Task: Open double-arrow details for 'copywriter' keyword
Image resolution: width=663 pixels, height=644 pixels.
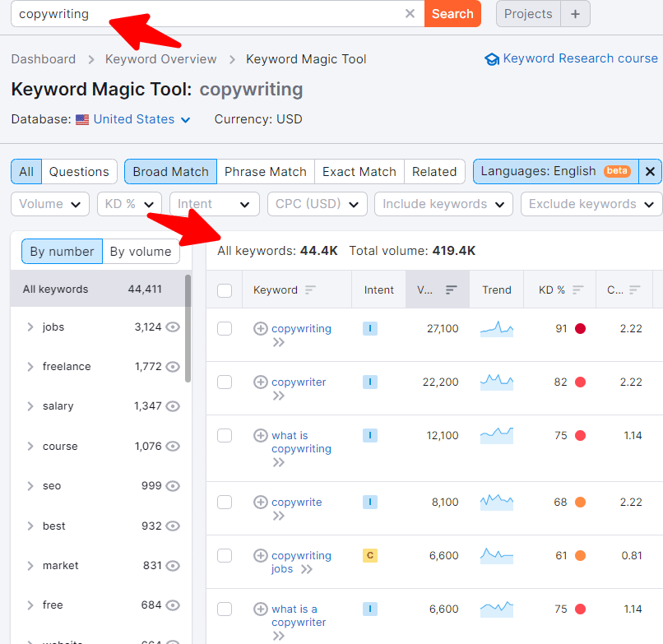Action: pos(278,396)
